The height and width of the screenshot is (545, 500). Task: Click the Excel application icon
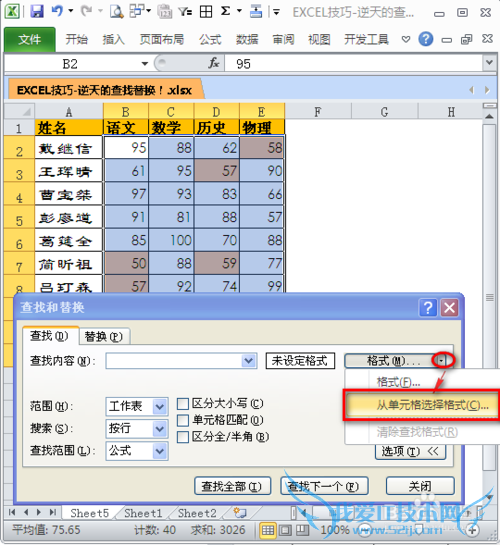12,11
